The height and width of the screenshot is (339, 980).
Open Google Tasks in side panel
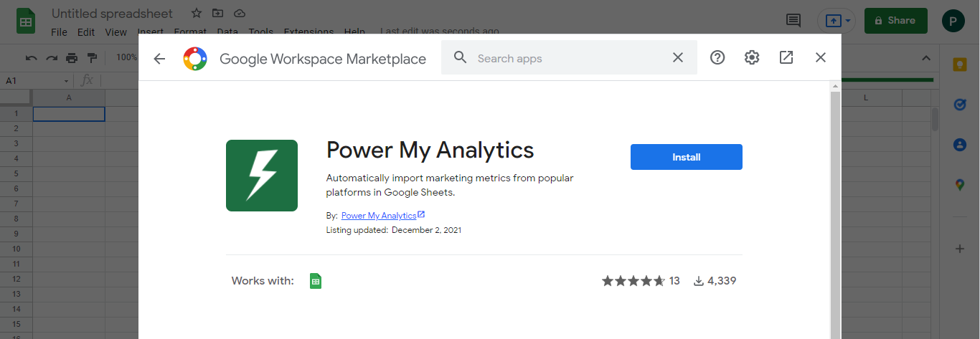(960, 105)
